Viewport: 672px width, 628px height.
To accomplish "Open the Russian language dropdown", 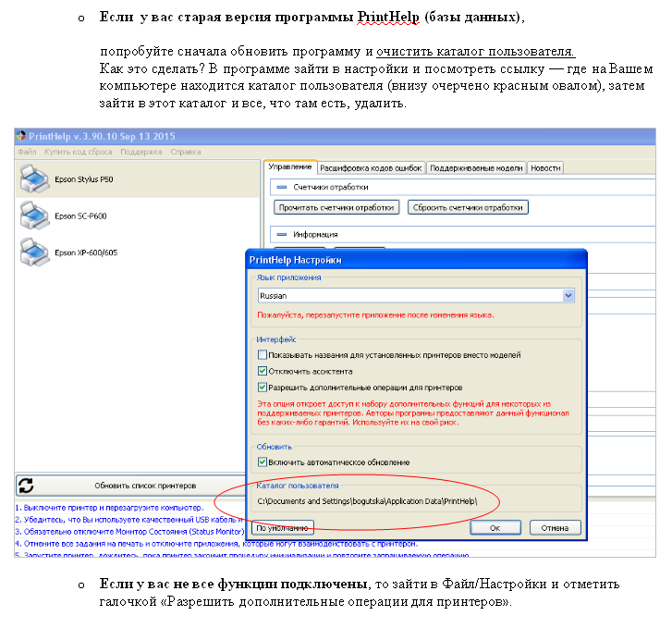I will 568,296.
